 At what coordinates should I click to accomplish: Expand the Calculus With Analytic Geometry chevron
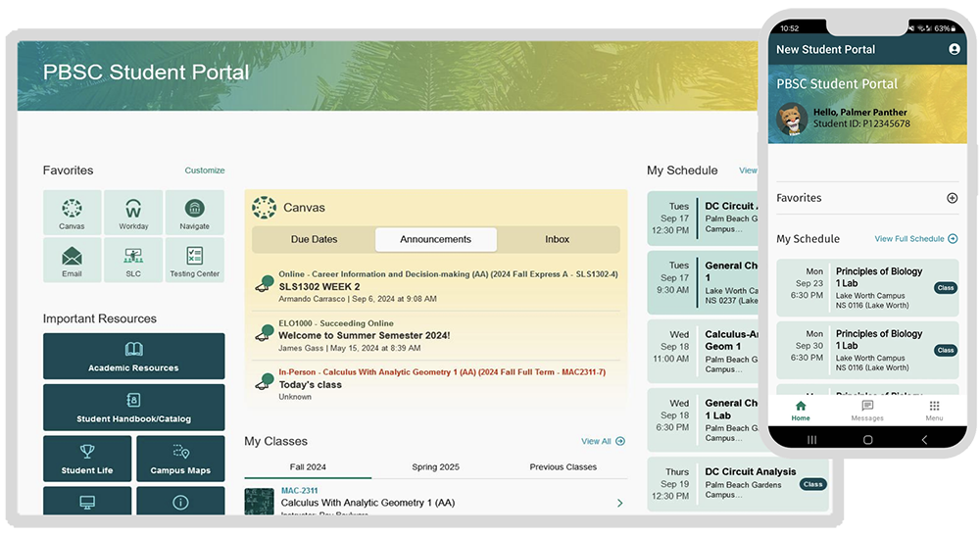pos(619,503)
